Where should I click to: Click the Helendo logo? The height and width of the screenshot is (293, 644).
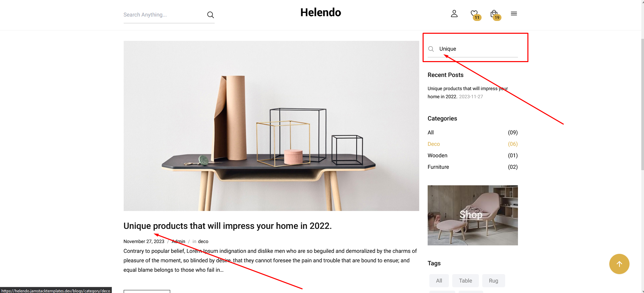[x=321, y=12]
